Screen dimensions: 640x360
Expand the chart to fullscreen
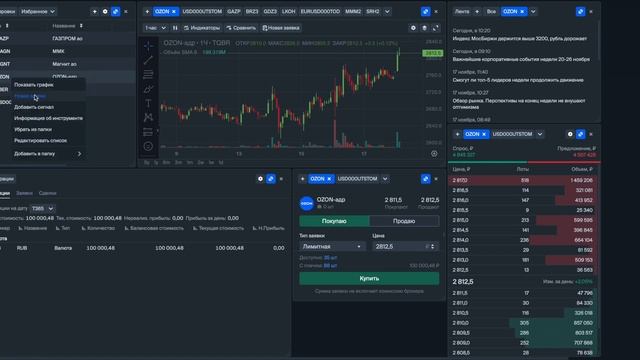pos(436,28)
